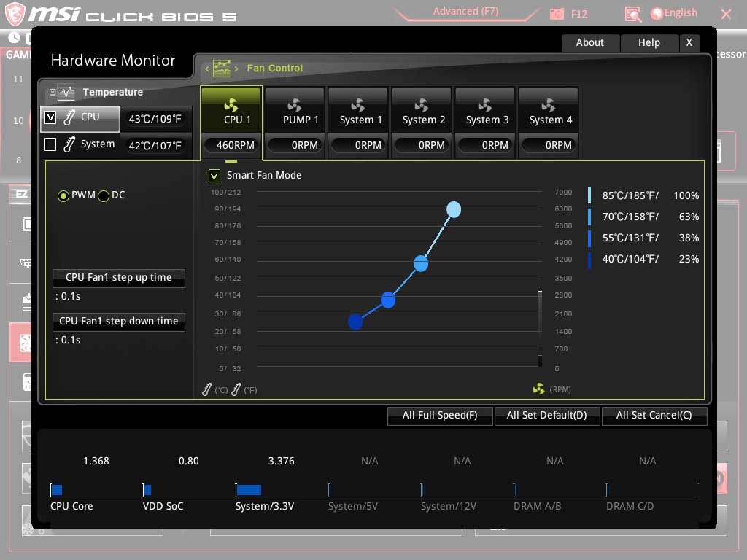The width and height of the screenshot is (747, 560).
Task: Open the System 1 fan tab
Action: 357,110
